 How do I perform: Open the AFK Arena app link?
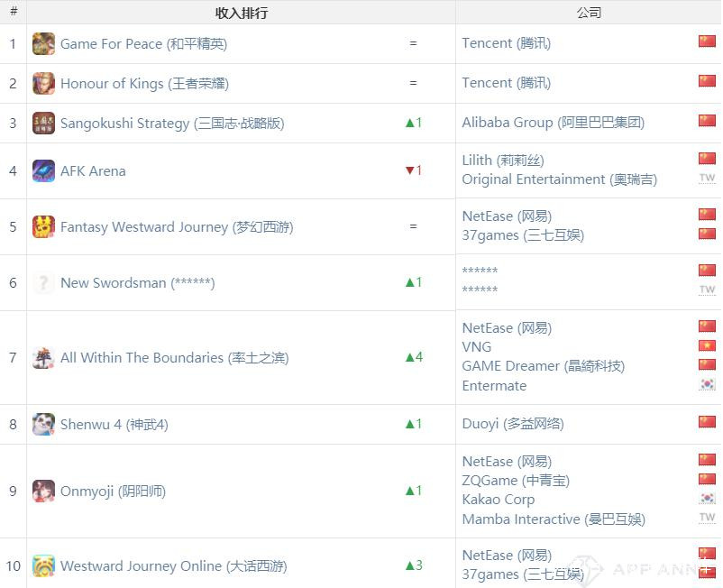point(93,171)
